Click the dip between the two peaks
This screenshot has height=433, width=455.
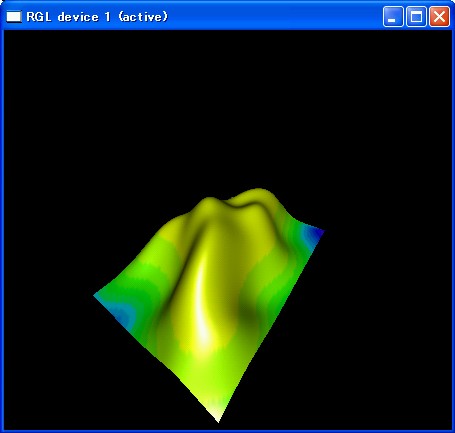click(x=233, y=203)
